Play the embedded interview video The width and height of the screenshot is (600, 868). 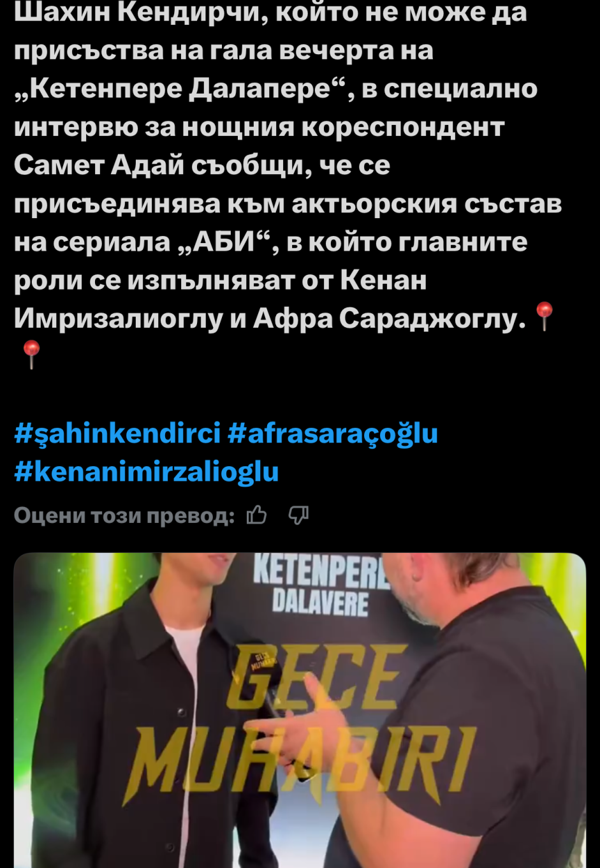point(300,710)
